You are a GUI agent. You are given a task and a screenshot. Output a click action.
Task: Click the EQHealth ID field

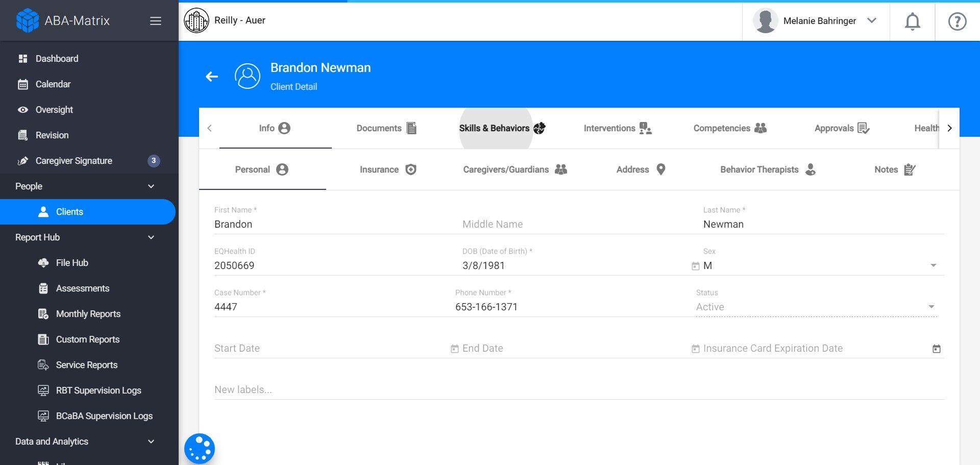[334, 265]
